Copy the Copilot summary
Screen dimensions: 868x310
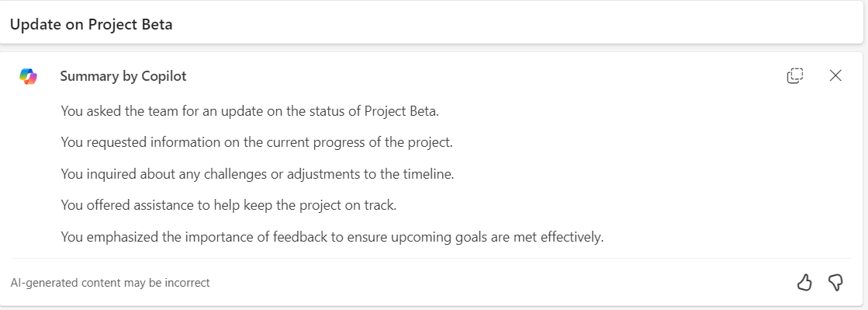tap(795, 75)
